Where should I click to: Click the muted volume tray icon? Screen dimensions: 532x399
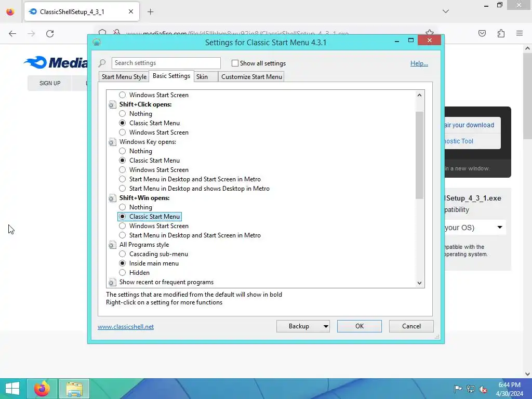483,389
